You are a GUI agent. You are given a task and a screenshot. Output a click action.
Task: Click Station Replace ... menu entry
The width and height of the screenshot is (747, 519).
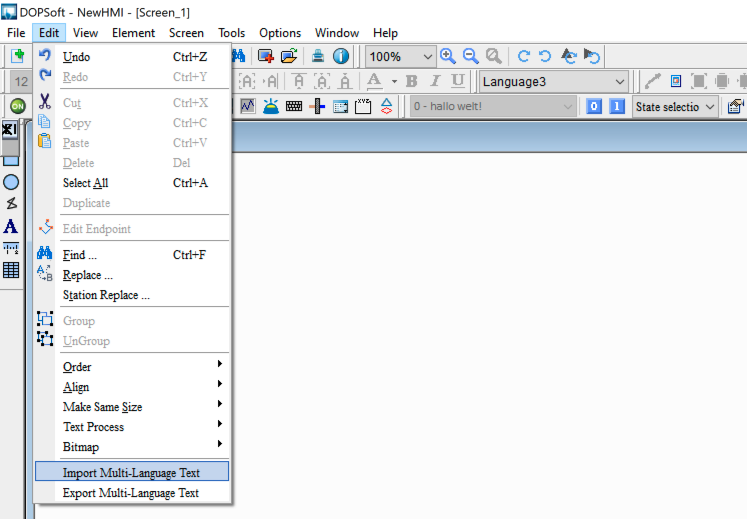click(132, 295)
